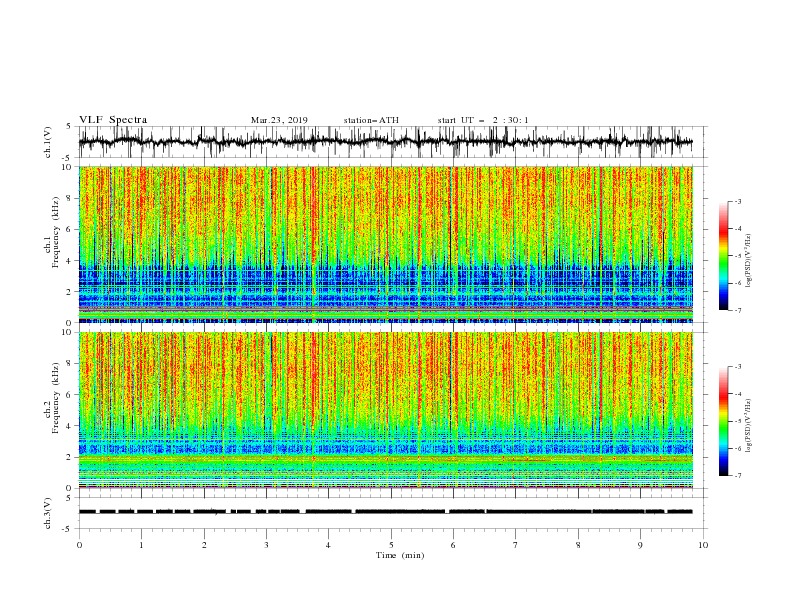This screenshot has height=612, width=792.
Task: Click the time-axis tick label '1'
Action: coord(141,545)
